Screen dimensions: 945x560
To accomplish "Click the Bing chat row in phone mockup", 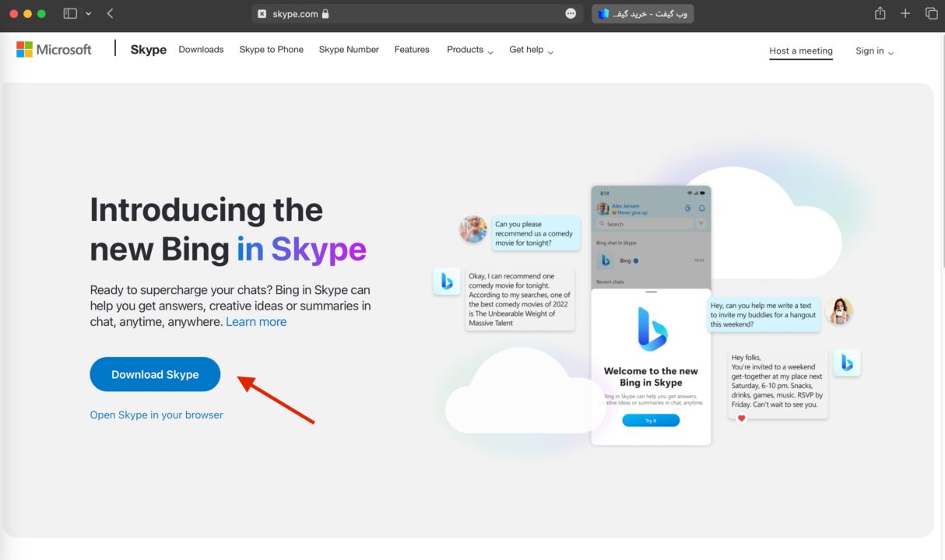I will click(x=651, y=261).
